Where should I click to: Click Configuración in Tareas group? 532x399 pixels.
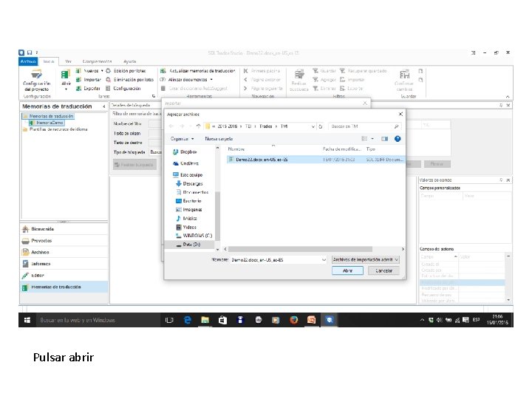click(123, 88)
